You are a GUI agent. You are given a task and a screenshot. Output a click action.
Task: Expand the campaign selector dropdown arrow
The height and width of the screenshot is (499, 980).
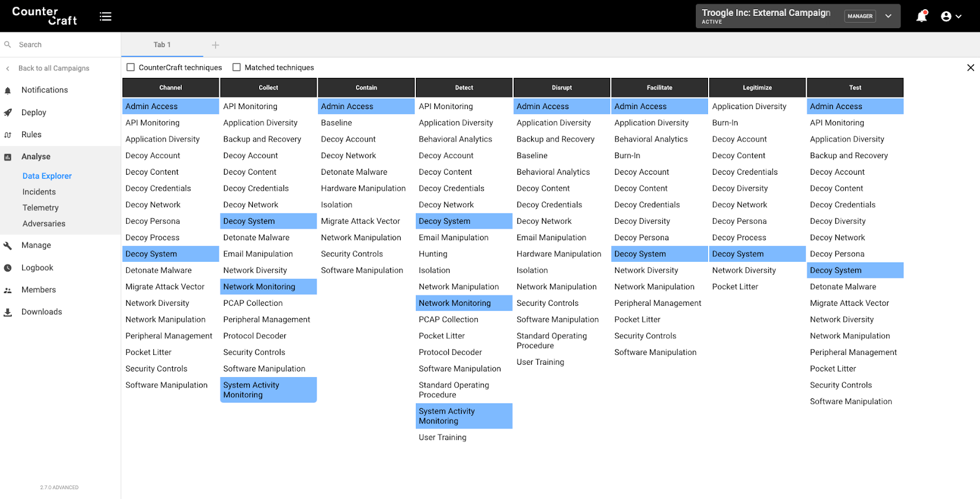(888, 16)
